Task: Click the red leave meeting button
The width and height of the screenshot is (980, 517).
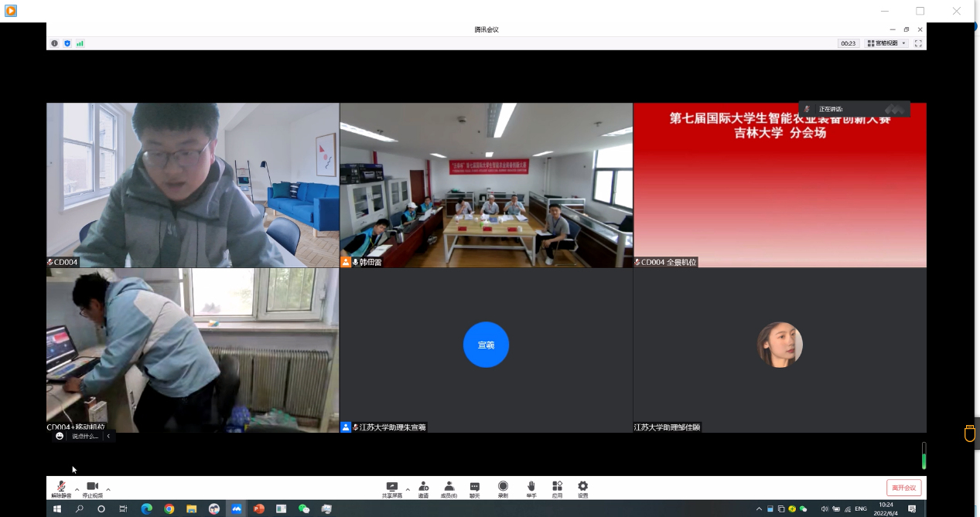Action: pos(903,488)
